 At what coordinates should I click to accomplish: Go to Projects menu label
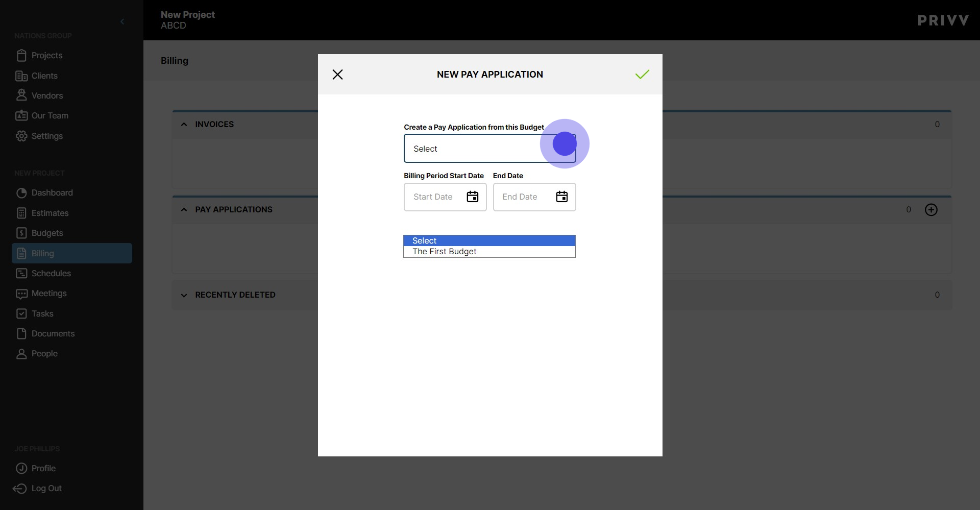click(47, 55)
